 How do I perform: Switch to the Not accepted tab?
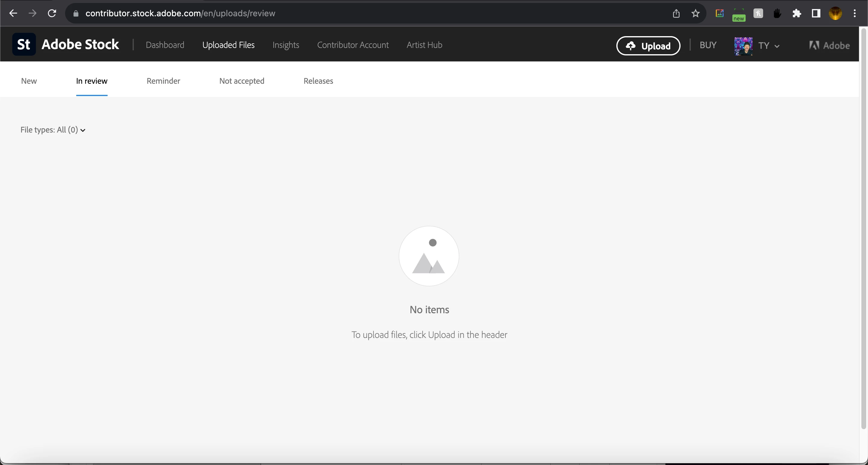click(242, 81)
